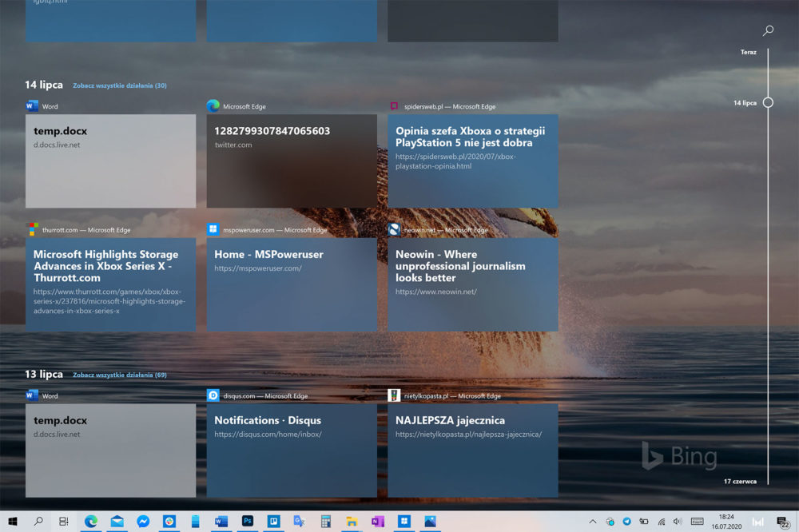Jump to '17 czerwca' on the timeline
Image resolution: width=799 pixels, height=532 pixels.
(x=740, y=481)
